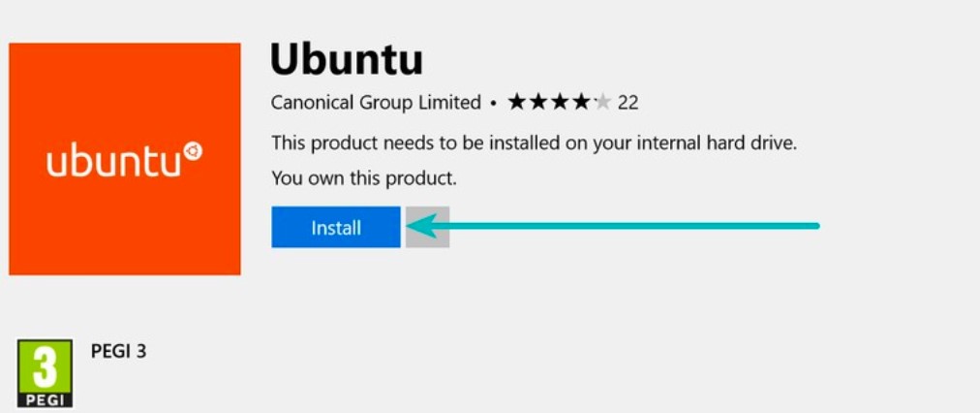Click the "You own this product." text

click(x=363, y=178)
